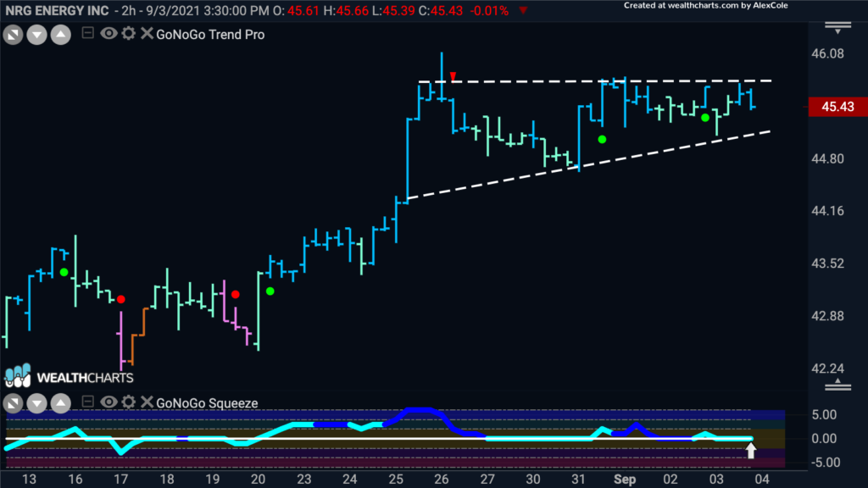Open GoNoGo Squeeze settings gear
The width and height of the screenshot is (868, 488).
pos(129,402)
